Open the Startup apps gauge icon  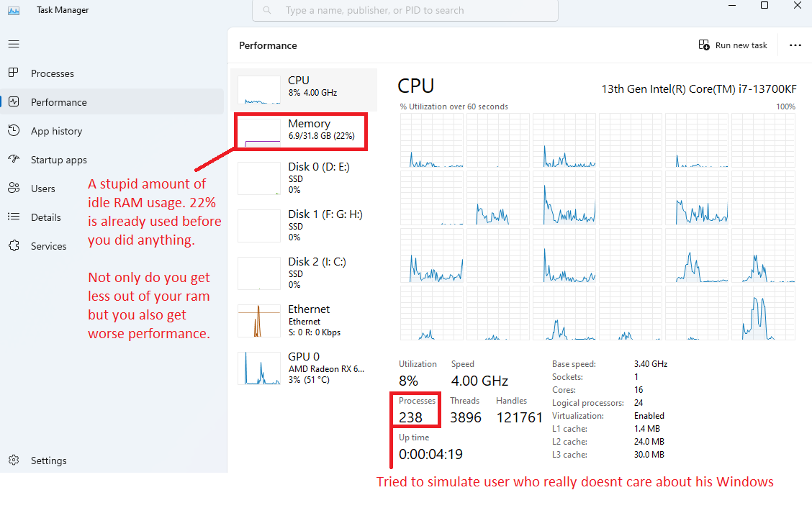coord(14,160)
